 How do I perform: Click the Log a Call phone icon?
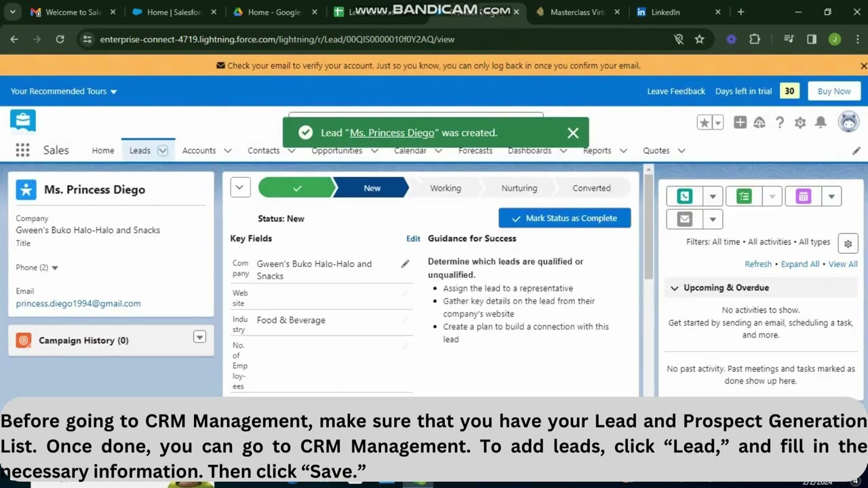[x=684, y=197]
